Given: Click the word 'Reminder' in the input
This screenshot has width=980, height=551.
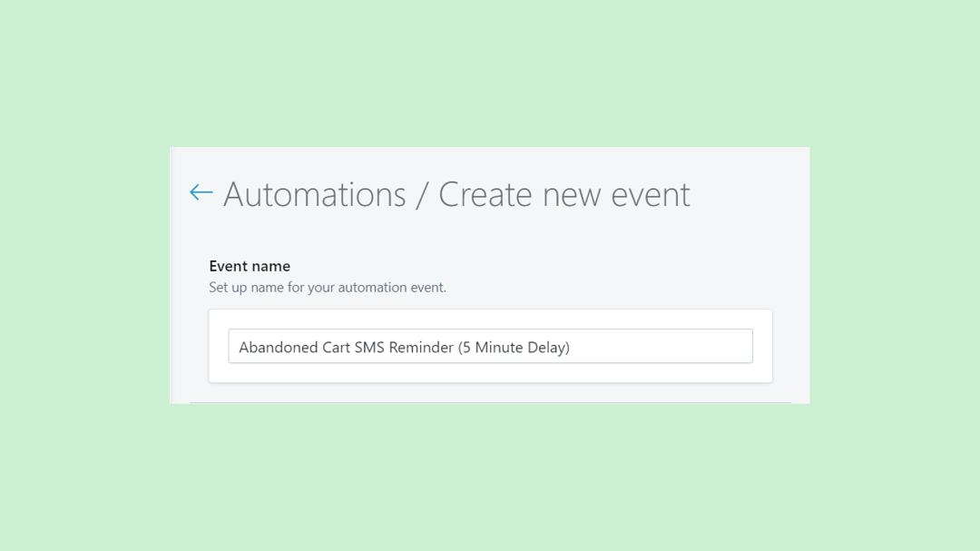Looking at the screenshot, I should coord(421,347).
